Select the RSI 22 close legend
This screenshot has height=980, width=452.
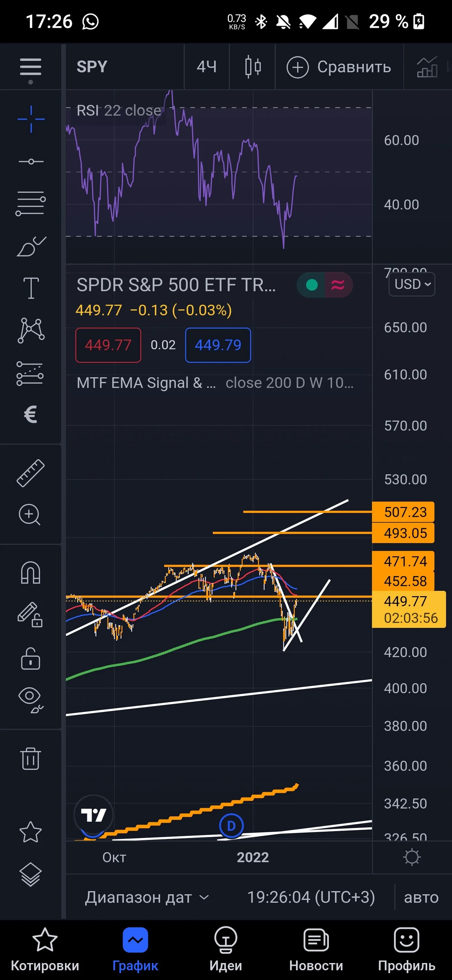click(x=119, y=111)
